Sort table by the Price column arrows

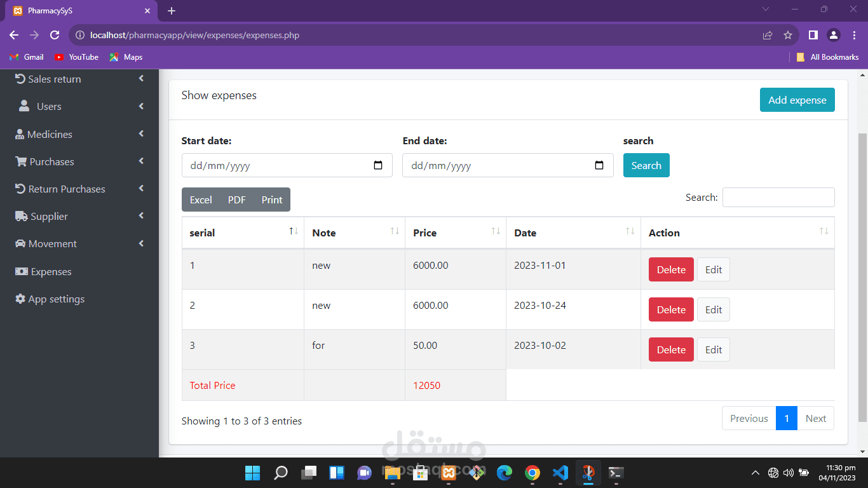coord(496,231)
